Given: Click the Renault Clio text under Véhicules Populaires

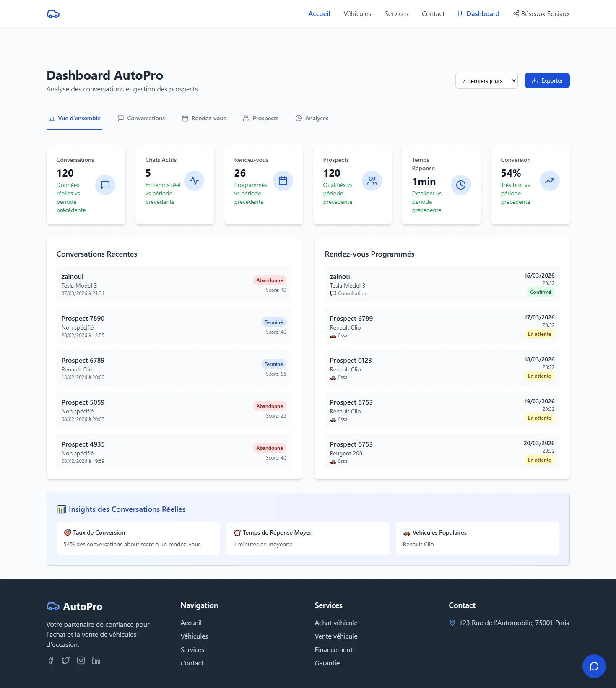Looking at the screenshot, I should pos(418,544).
